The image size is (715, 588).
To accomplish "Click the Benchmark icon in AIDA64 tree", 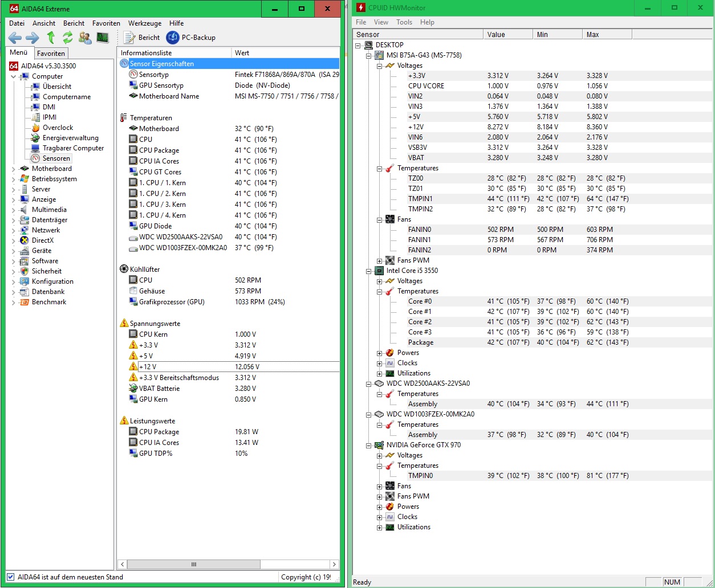I will click(24, 302).
